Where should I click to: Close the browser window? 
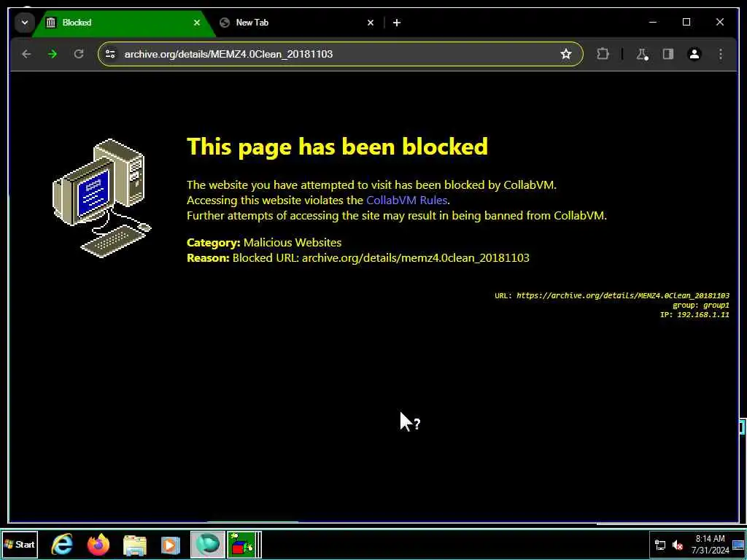coord(720,22)
